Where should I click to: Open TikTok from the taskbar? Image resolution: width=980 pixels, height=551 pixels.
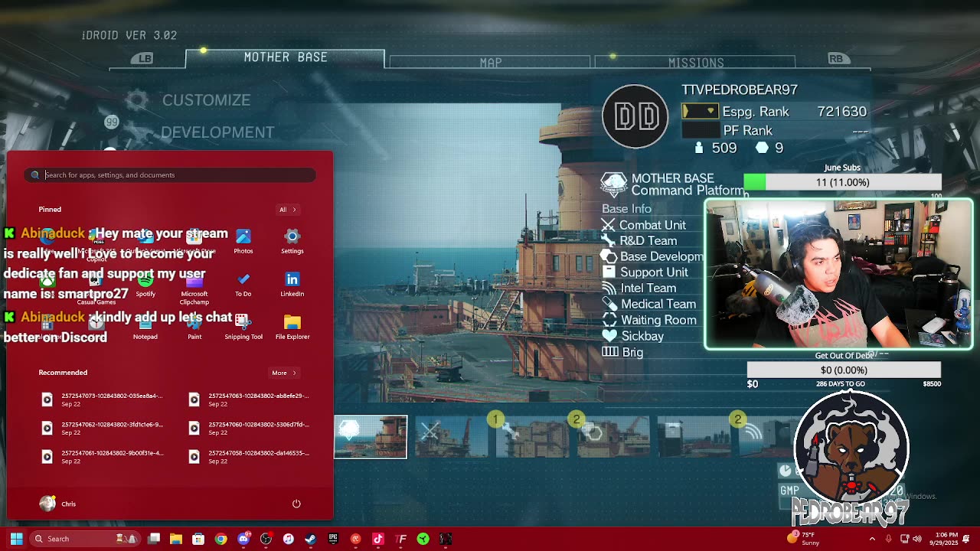[377, 539]
